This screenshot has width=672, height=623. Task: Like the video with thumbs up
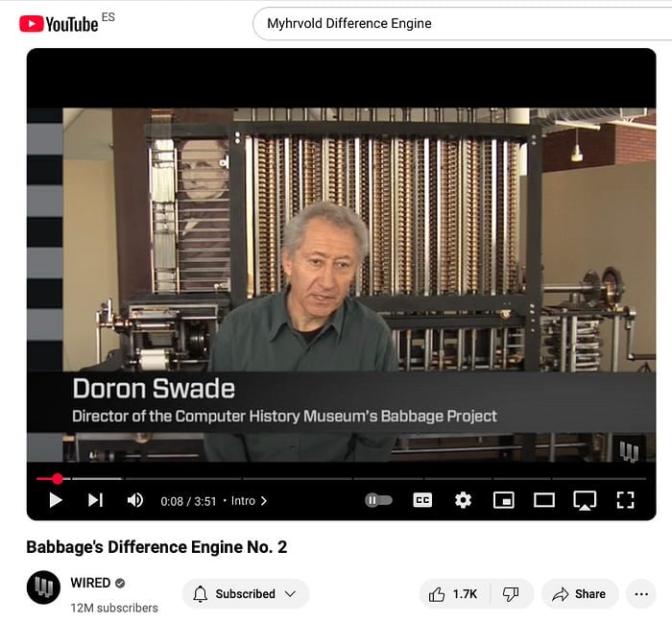453,594
